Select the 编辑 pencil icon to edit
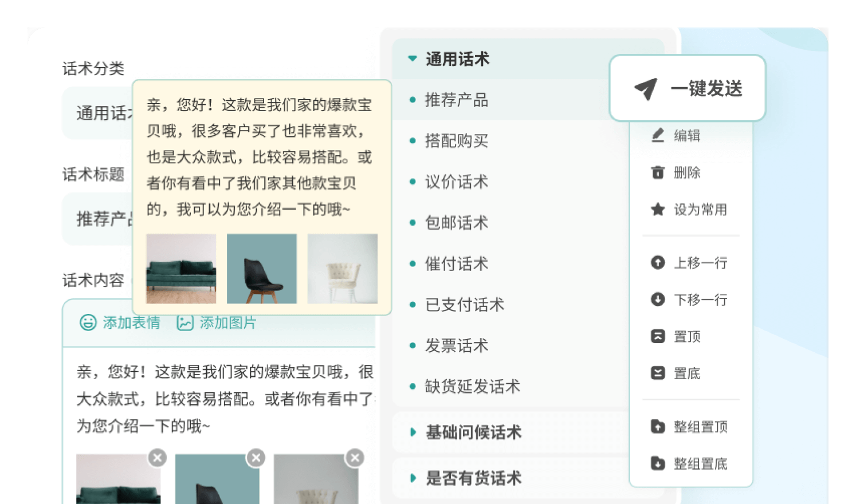 click(x=658, y=136)
